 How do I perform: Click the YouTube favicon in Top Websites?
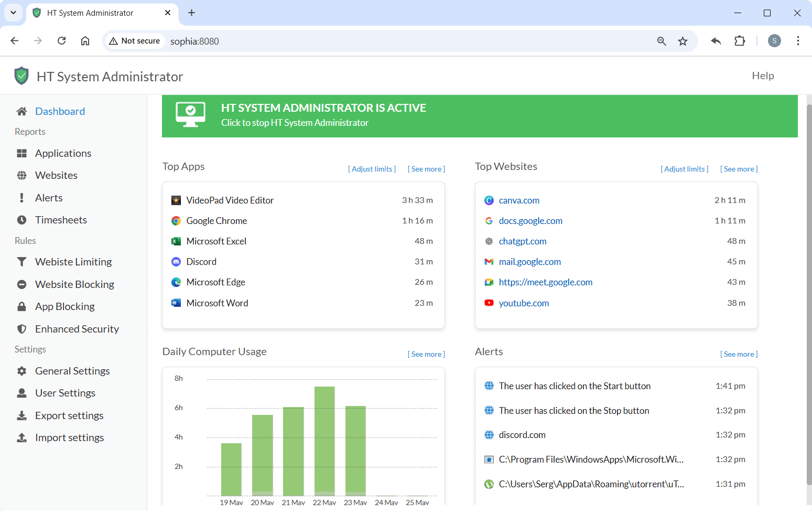pyautogui.click(x=489, y=303)
